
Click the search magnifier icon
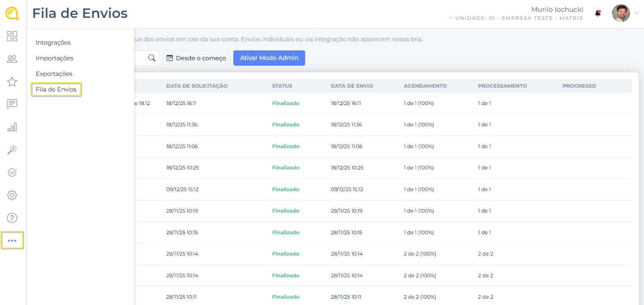pyautogui.click(x=152, y=58)
